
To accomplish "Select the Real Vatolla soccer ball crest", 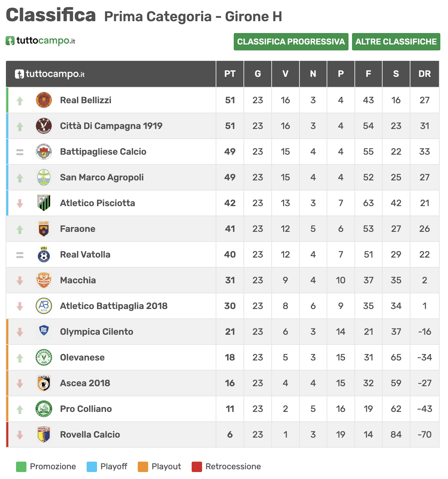I will (x=44, y=254).
